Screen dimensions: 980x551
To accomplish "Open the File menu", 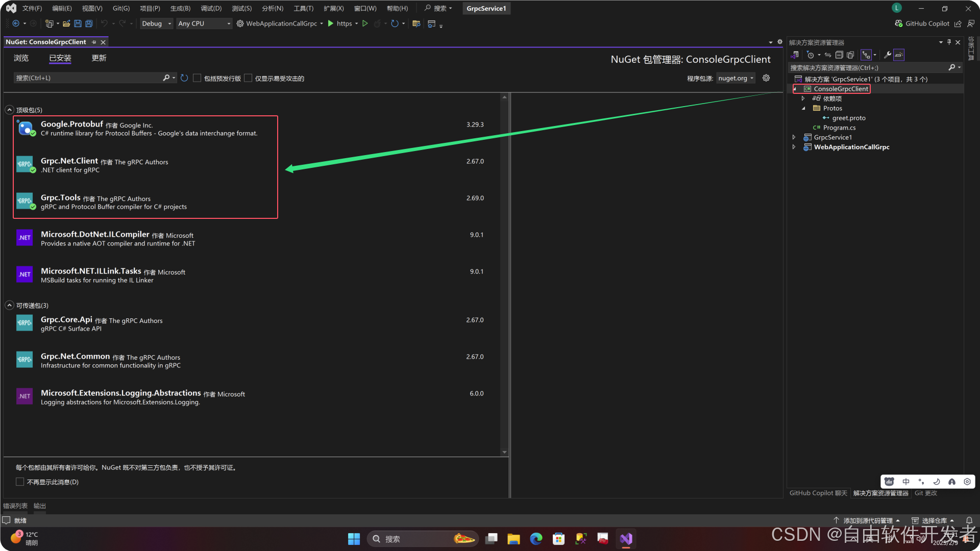I will [x=32, y=8].
